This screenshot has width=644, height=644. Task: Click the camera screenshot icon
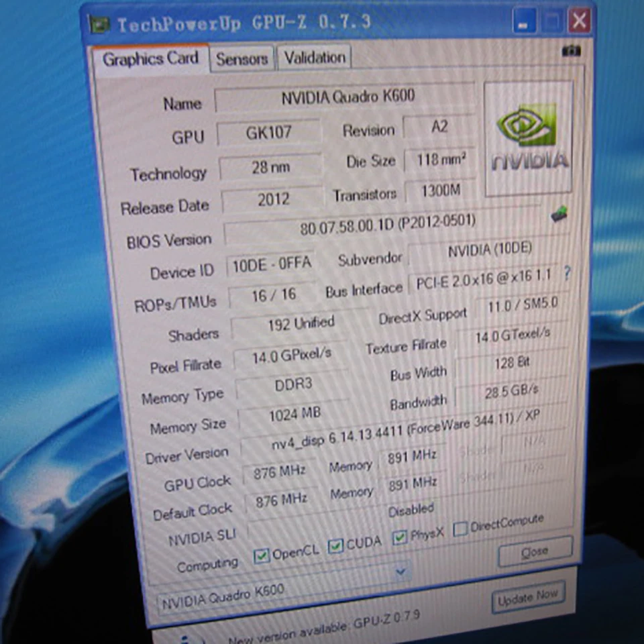coord(571,51)
